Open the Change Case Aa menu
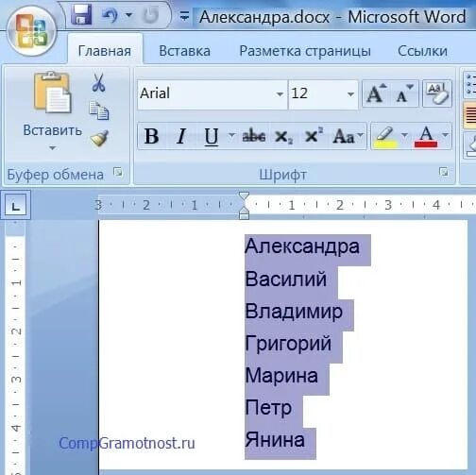The height and width of the screenshot is (475, 476). 348,136
